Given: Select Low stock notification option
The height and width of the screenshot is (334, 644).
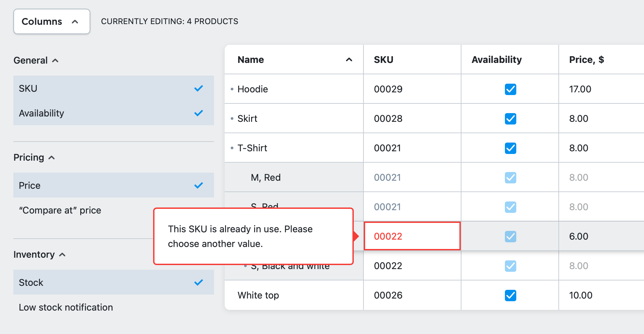Looking at the screenshot, I should click(66, 307).
